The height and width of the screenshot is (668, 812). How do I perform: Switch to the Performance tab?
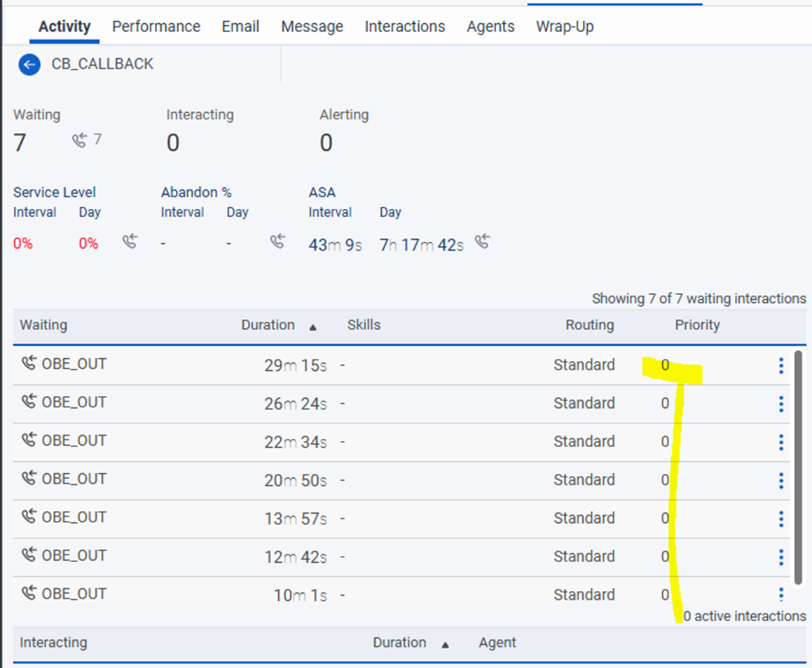[x=156, y=27]
